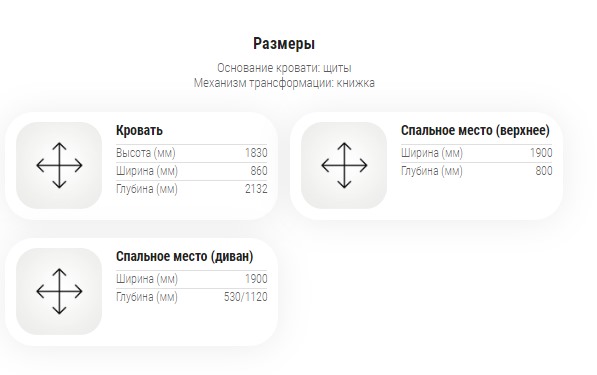Screen dimensions: 597x375
Task: Click the arrows icon for Спальное место (диван)
Action: (59, 291)
